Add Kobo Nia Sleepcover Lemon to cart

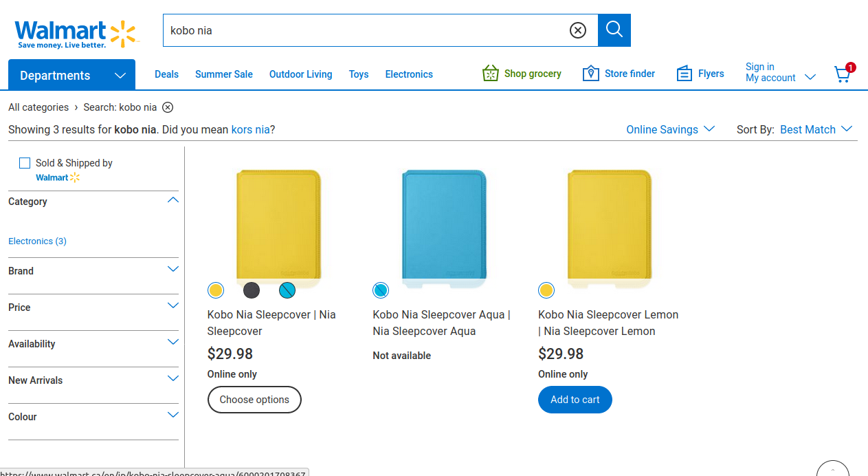pyautogui.click(x=575, y=400)
